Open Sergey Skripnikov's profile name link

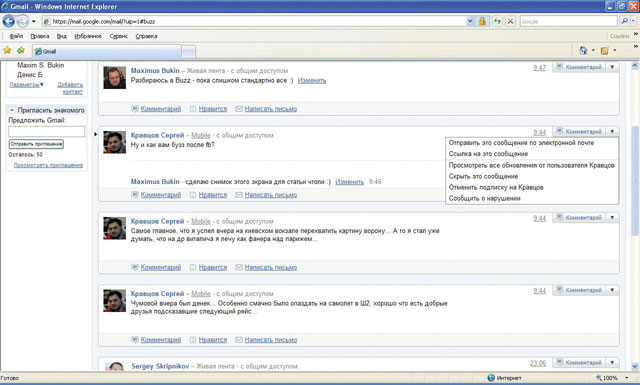coord(160,366)
